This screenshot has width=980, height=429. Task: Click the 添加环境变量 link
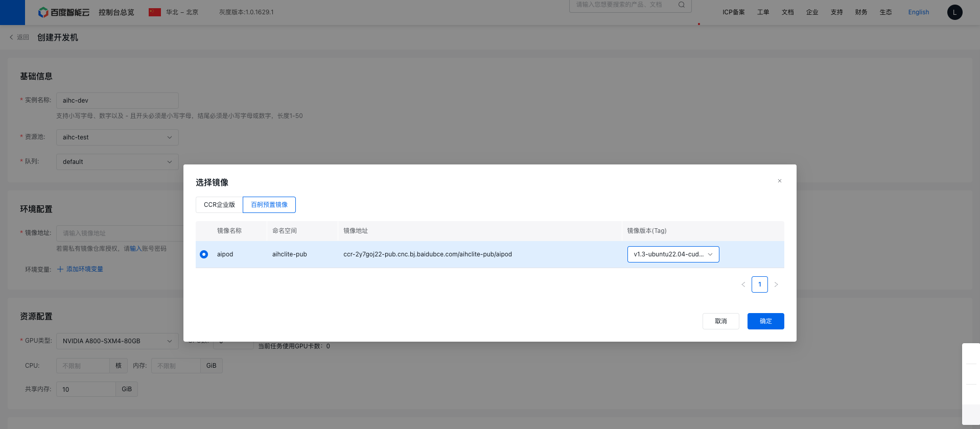tap(85, 269)
